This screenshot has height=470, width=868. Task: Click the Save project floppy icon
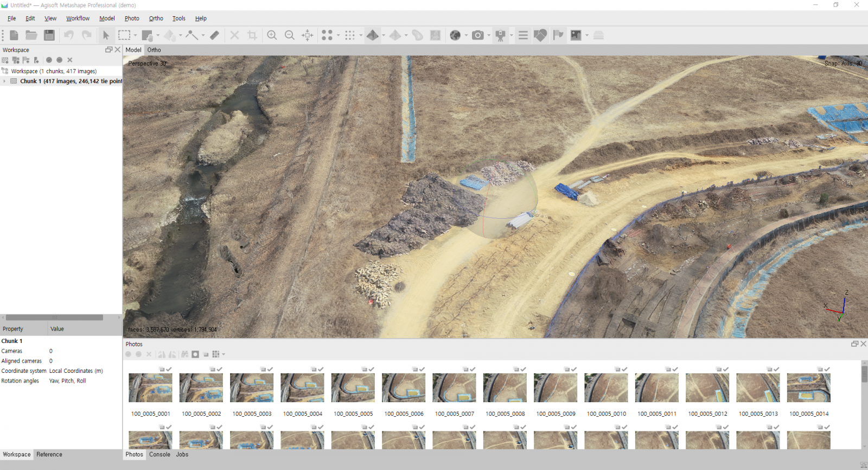pyautogui.click(x=49, y=35)
